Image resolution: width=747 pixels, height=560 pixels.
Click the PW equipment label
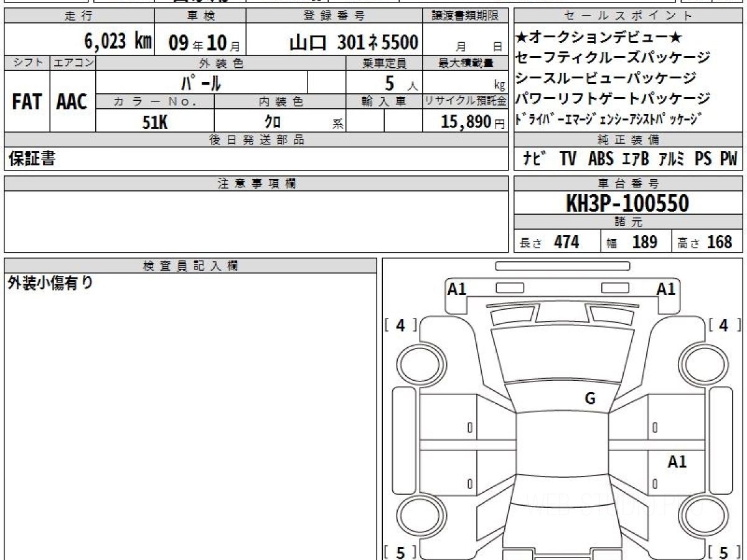[728, 159]
